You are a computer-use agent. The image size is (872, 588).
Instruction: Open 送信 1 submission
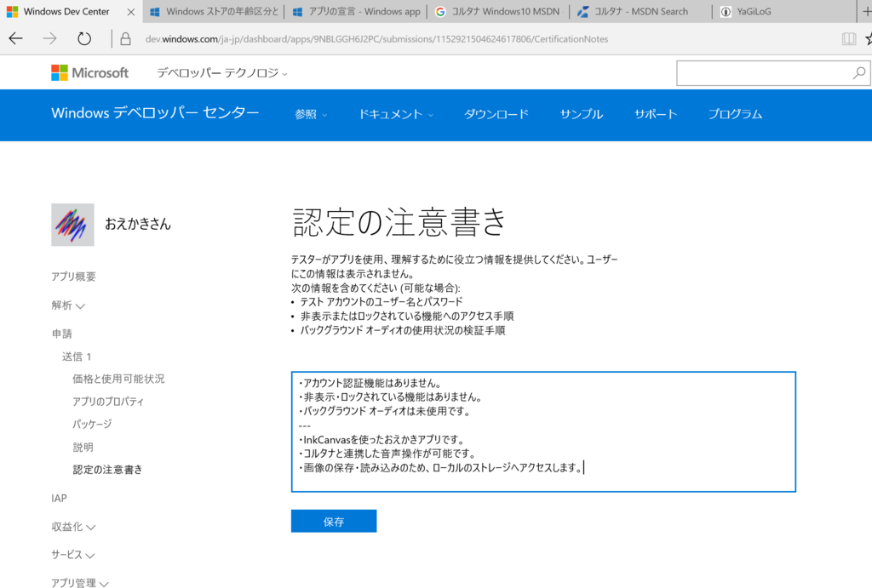pos(77,357)
